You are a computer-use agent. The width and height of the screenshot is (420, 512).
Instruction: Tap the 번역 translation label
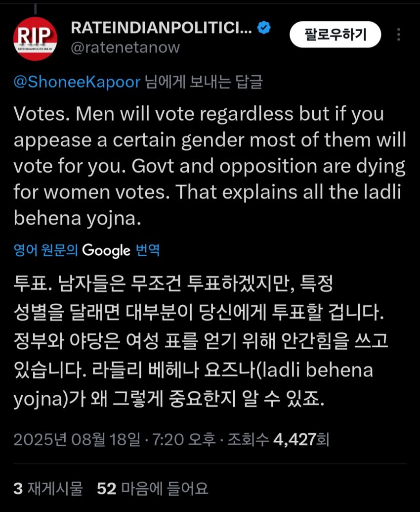[147, 251]
